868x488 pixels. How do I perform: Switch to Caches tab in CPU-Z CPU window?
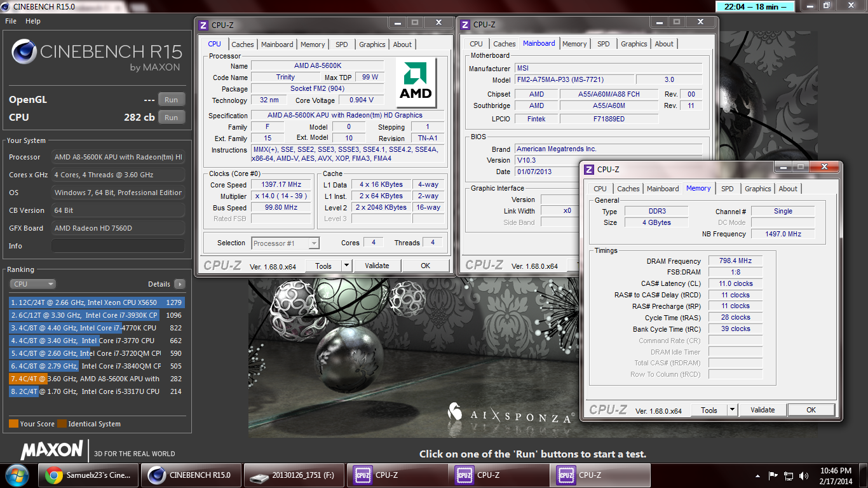(x=243, y=44)
